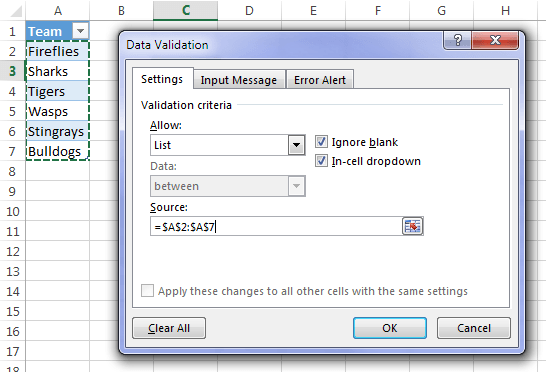Expand the Allow list dropdown
The image size is (546, 372).
click(x=296, y=145)
